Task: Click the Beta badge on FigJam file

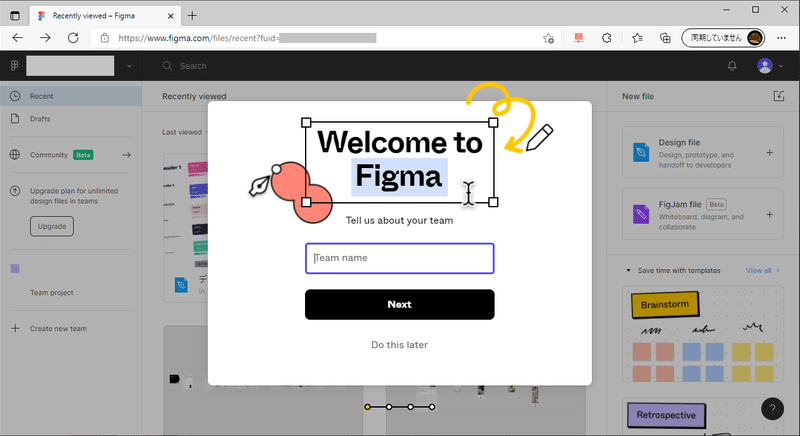Action: (716, 204)
